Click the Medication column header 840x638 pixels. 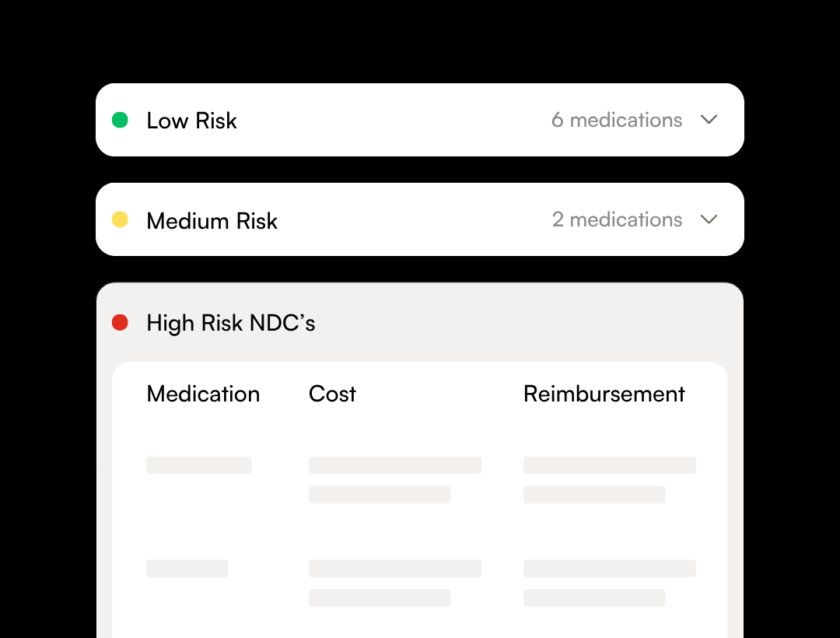203,394
